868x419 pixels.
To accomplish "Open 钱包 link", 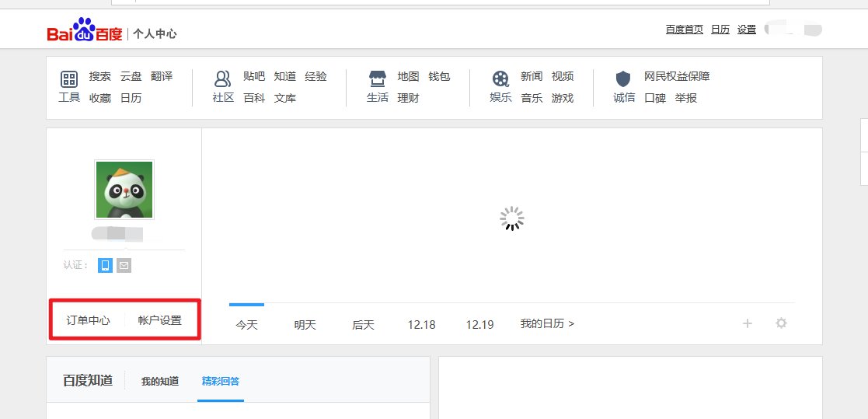I will point(439,76).
